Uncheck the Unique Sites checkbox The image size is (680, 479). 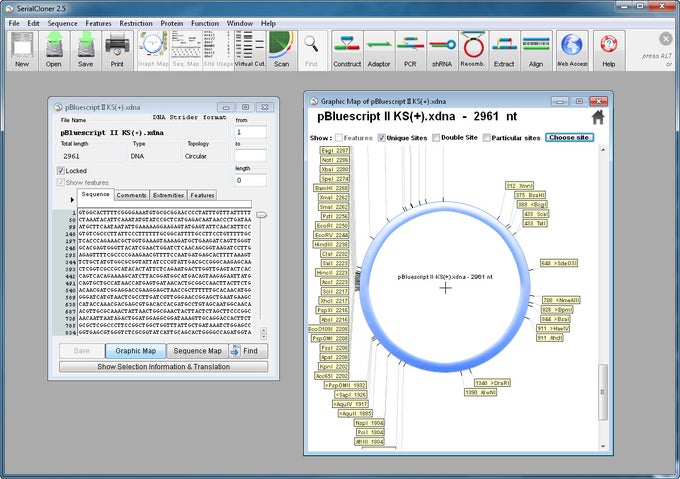click(x=382, y=138)
